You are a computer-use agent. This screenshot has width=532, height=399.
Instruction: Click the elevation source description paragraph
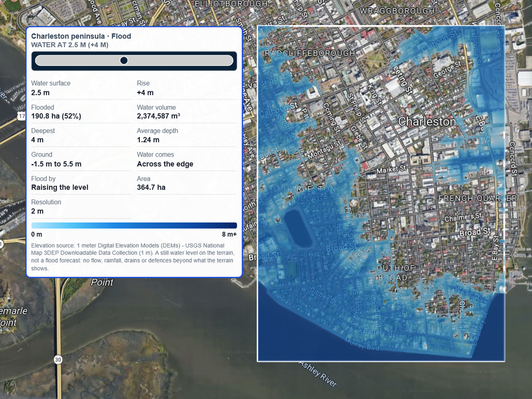pyautogui.click(x=133, y=257)
